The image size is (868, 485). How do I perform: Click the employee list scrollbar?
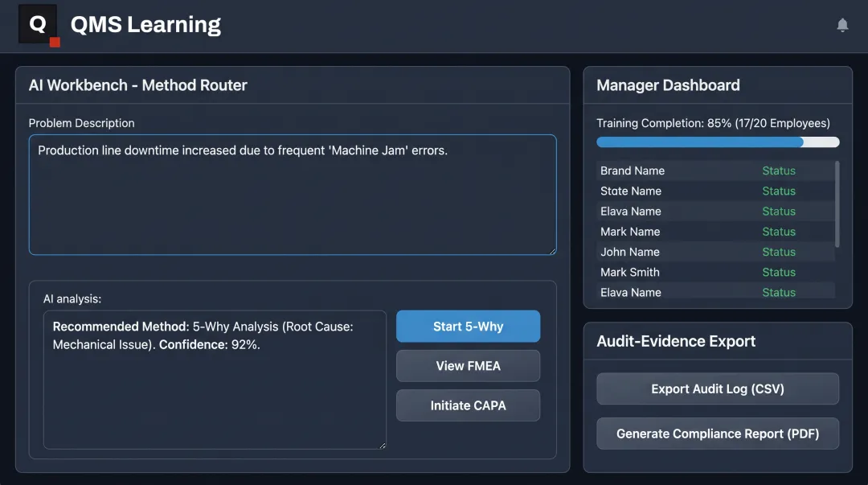(x=837, y=204)
